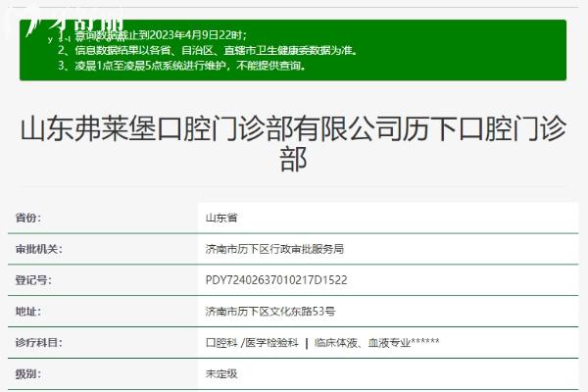This screenshot has height=392, width=588.
Task: Click notice line about 2023年4月9日22时
Action: [153, 35]
